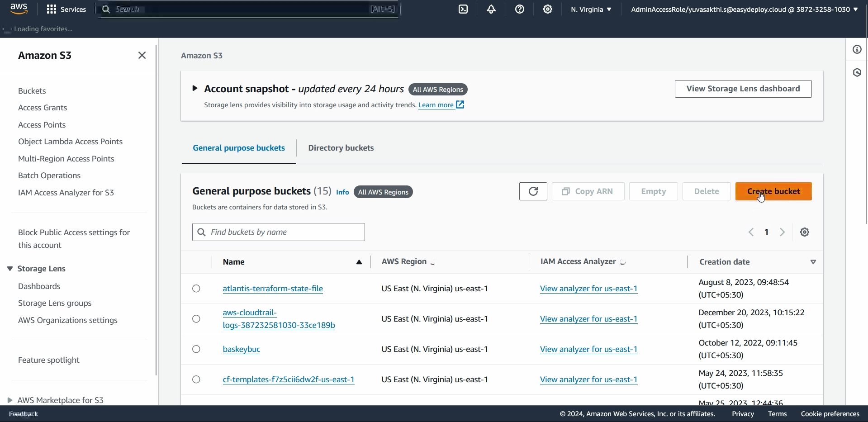The width and height of the screenshot is (868, 422).
Task: Open table preferences gear icon
Action: click(x=805, y=232)
